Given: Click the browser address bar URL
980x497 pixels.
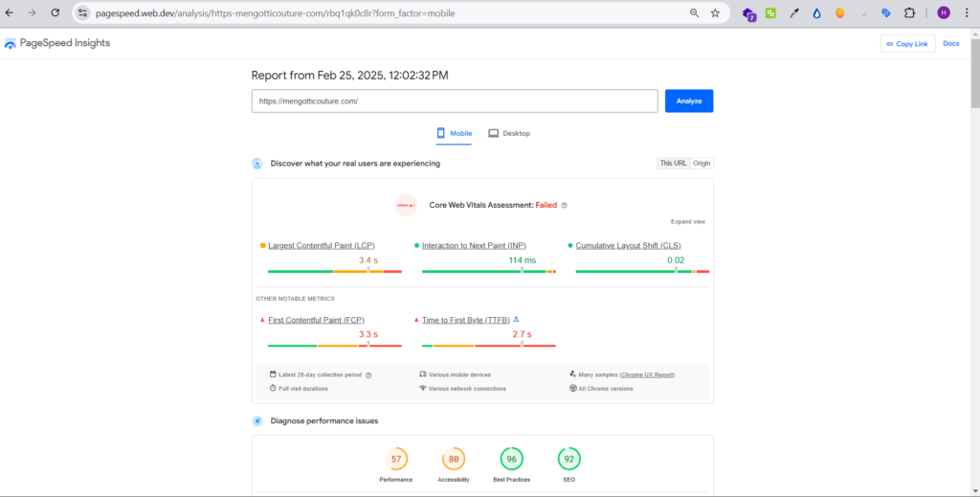Looking at the screenshot, I should tap(275, 13).
